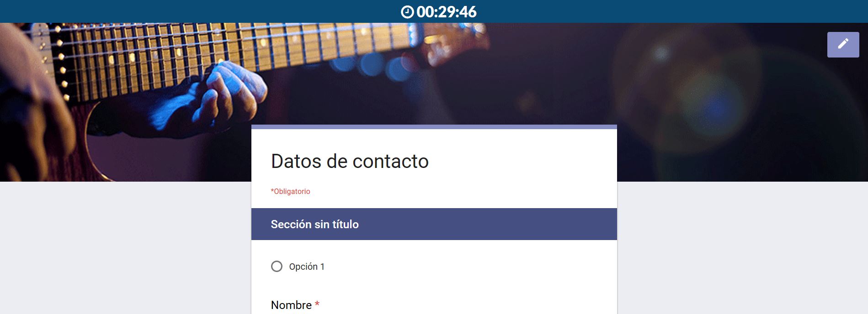The height and width of the screenshot is (314, 868).
Task: Click the Datos de contacto form title
Action: 350,161
